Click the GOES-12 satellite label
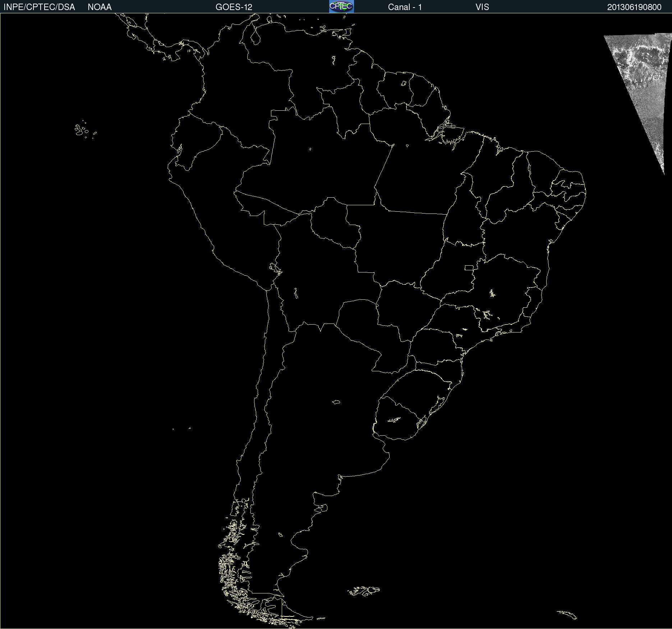The height and width of the screenshot is (629, 672). click(x=234, y=7)
